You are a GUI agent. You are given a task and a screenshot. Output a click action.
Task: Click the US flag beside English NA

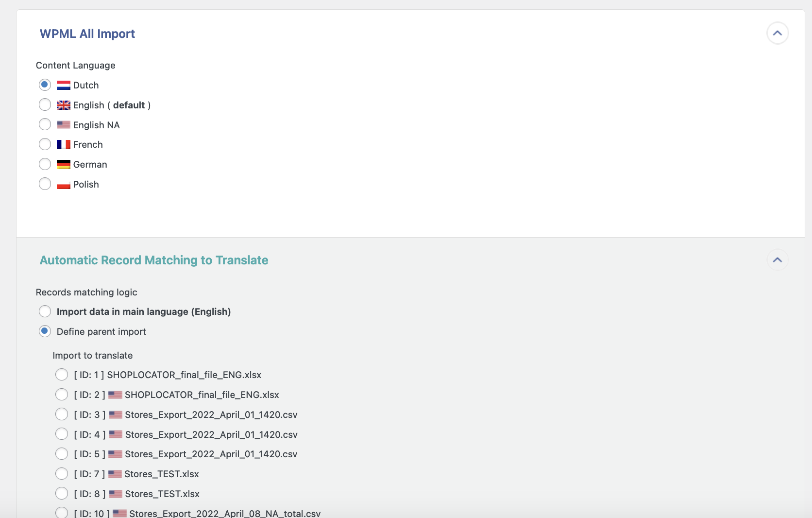tap(63, 125)
